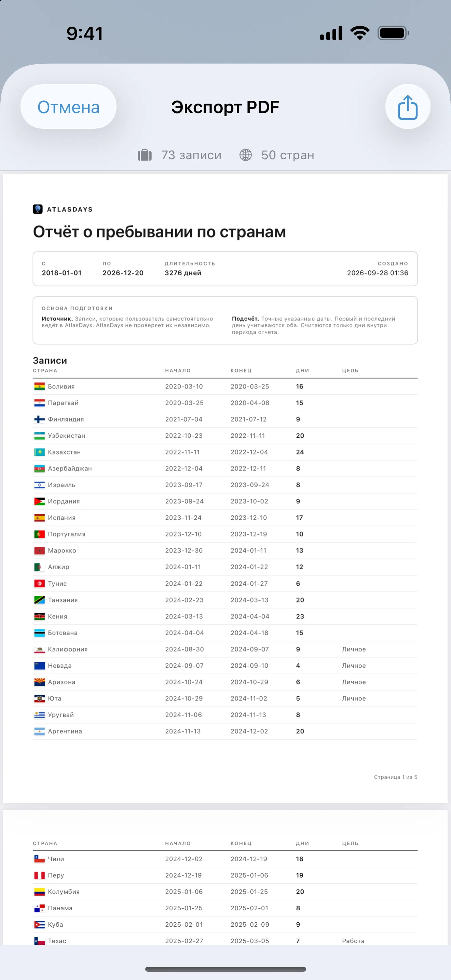Viewport: 451px width, 980px height.
Task: Tap the AtlasDays app logo icon
Action: (x=38, y=209)
